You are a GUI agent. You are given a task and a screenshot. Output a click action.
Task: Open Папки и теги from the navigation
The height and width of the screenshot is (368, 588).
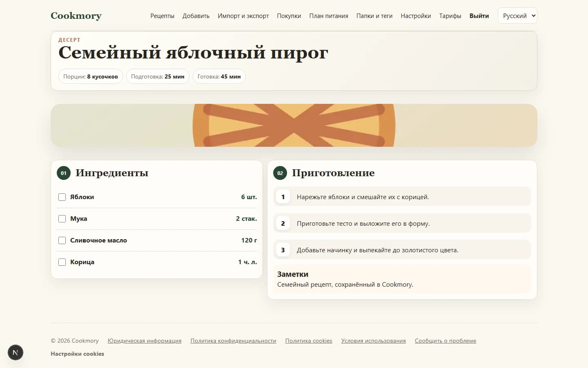coord(374,16)
